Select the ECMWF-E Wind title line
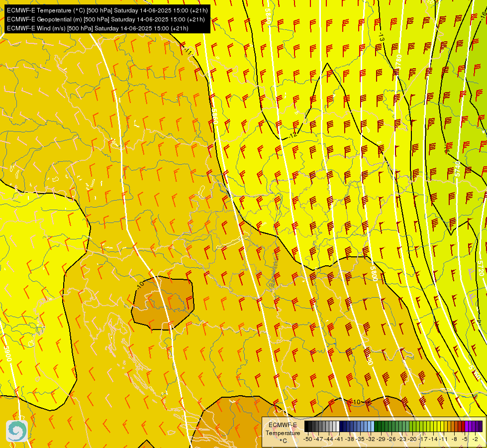 click(97, 28)
